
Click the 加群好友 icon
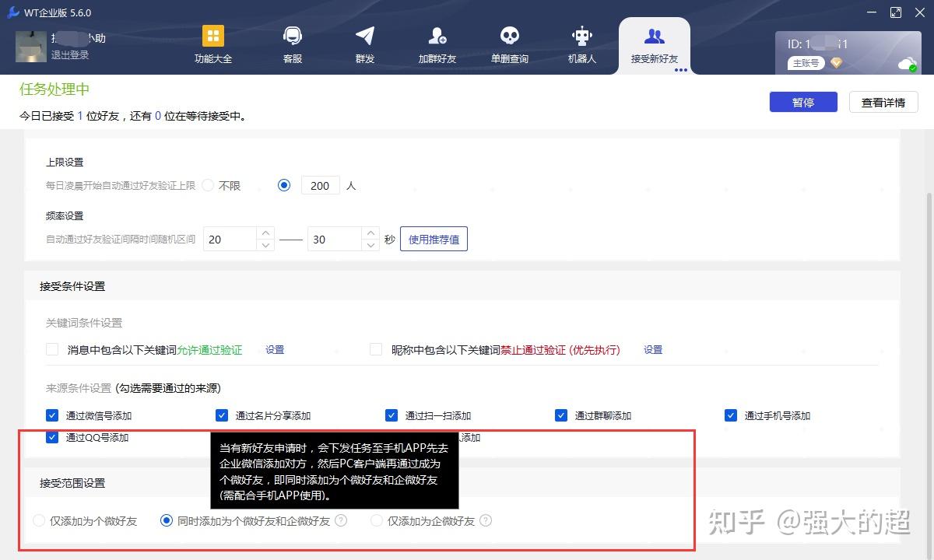[x=437, y=44]
